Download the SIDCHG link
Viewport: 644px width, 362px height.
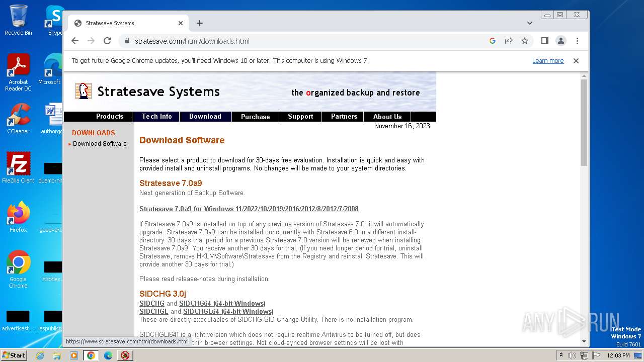click(152, 303)
